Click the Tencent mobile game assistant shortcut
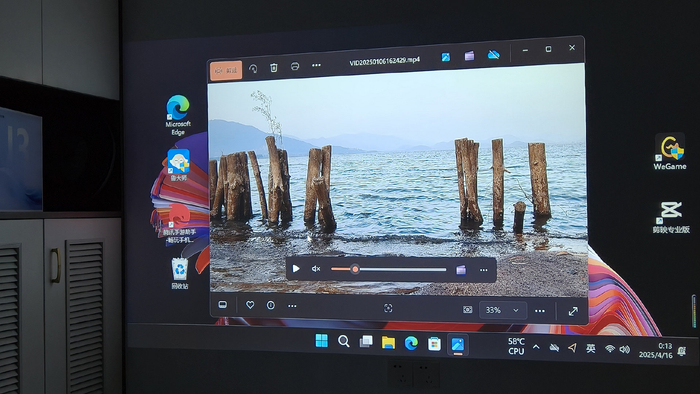The width and height of the screenshot is (700, 394). tap(179, 223)
